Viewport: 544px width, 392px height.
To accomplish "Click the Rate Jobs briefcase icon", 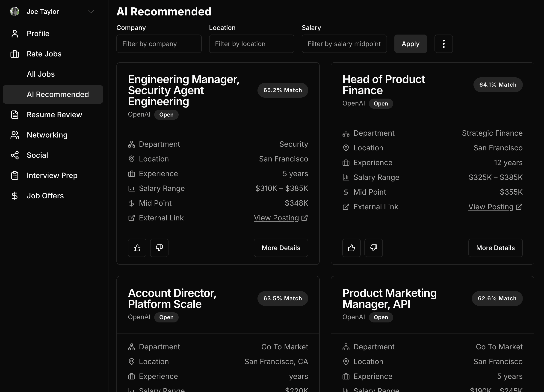I will point(15,54).
